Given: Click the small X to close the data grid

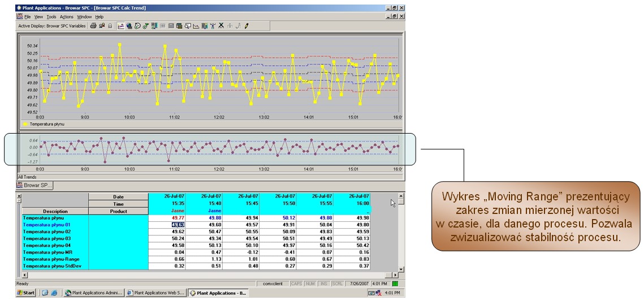Looking at the screenshot, I should [x=19, y=196].
